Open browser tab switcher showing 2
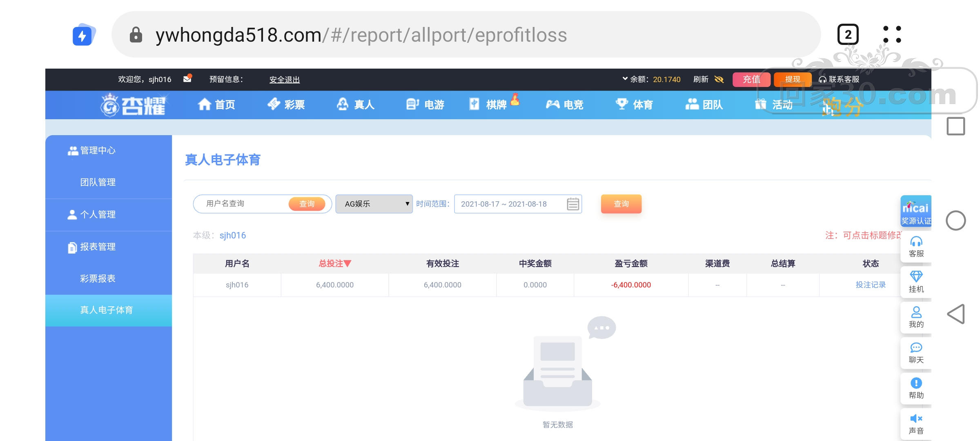 848,35
